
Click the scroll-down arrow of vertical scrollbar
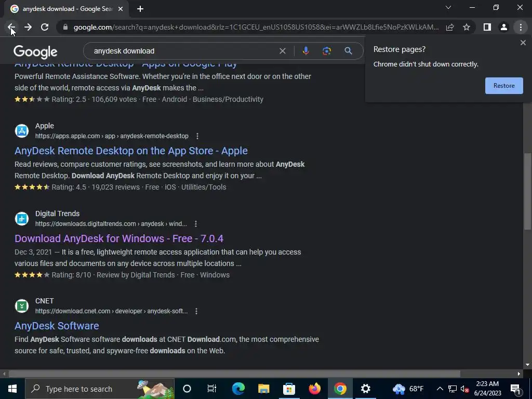[527, 365]
